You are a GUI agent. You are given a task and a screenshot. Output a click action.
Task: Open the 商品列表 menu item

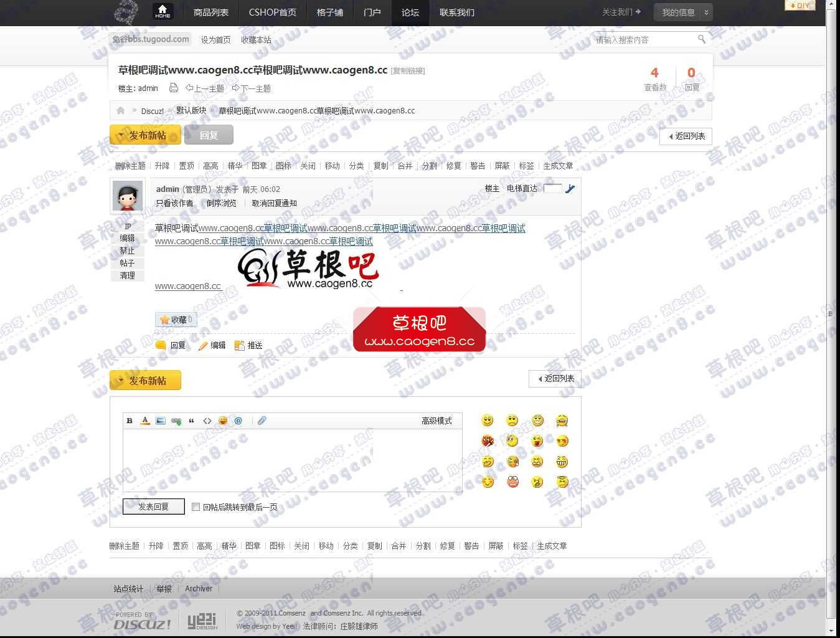point(210,12)
